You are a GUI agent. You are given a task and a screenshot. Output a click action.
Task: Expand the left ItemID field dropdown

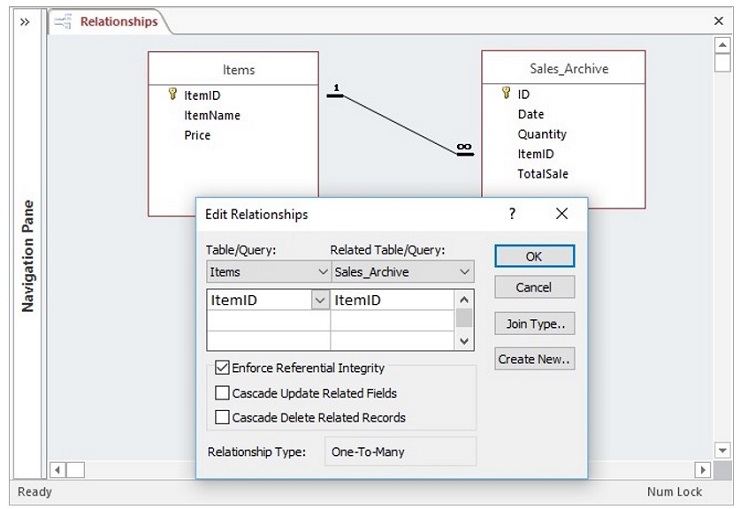[320, 300]
